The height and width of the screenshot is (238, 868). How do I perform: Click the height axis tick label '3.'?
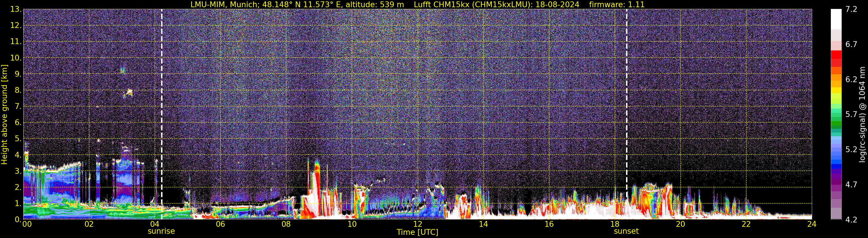18,171
